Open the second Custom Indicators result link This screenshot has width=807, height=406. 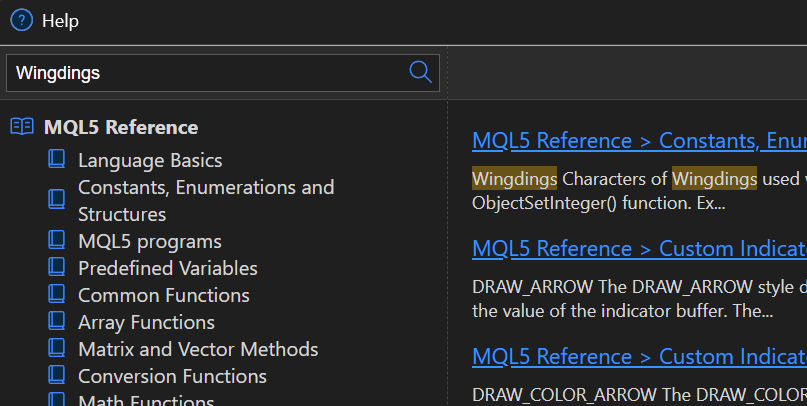[638, 249]
